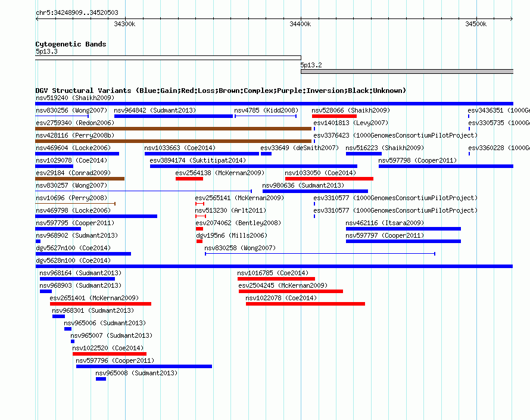Open nsv965008 (Sudmant2013) variant
This screenshot has height=420, width=530.
tap(136, 373)
